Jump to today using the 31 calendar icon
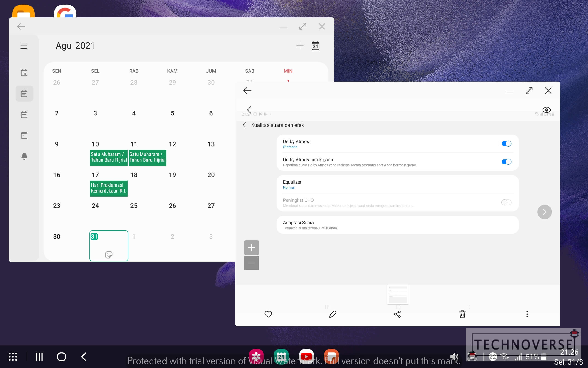Image resolution: width=588 pixels, height=368 pixels. point(315,46)
